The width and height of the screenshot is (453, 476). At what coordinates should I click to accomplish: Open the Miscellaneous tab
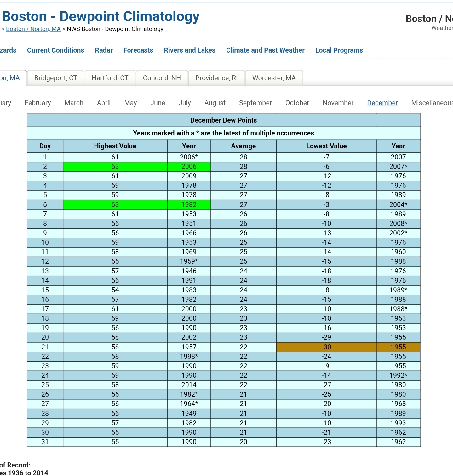432,103
